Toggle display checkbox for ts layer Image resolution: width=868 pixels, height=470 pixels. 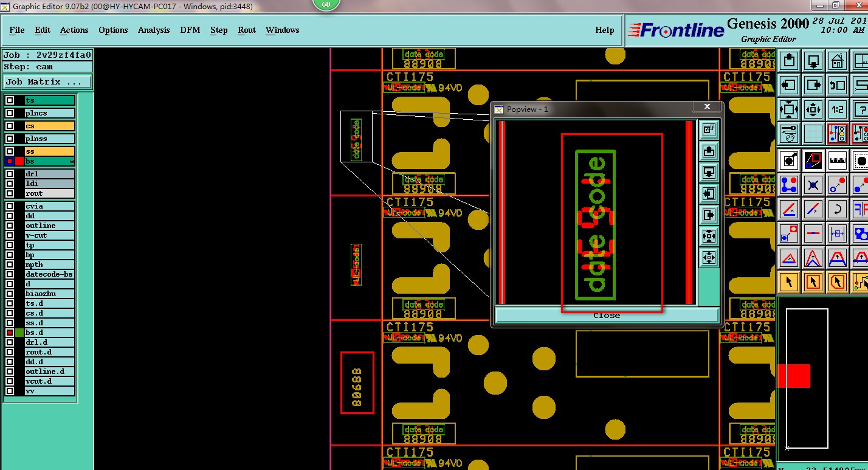click(x=10, y=100)
